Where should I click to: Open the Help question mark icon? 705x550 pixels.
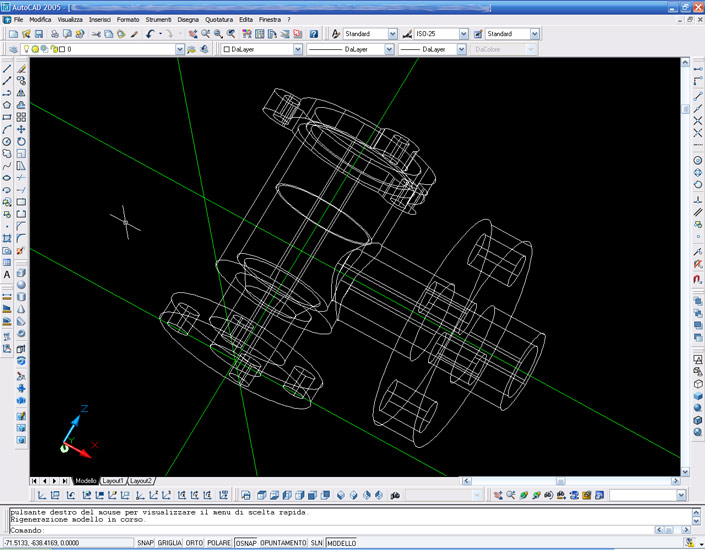(x=313, y=34)
